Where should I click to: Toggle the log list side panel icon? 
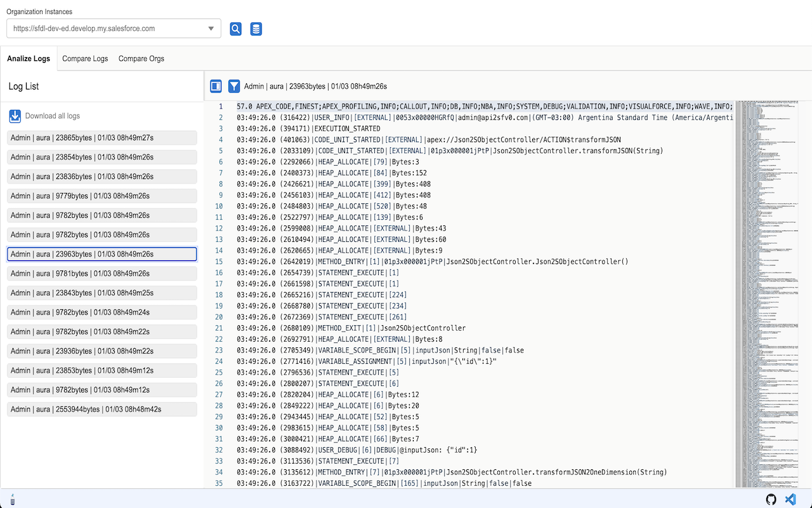(x=216, y=86)
